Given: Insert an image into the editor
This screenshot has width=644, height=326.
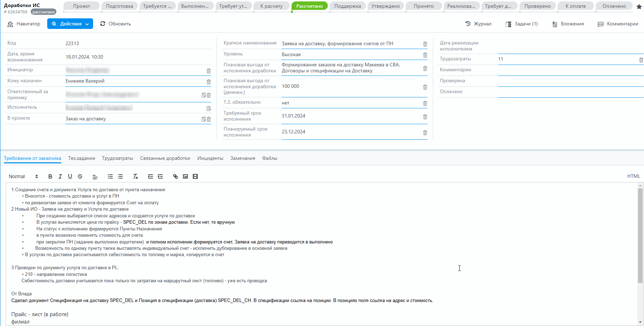Looking at the screenshot, I should coord(185,176).
